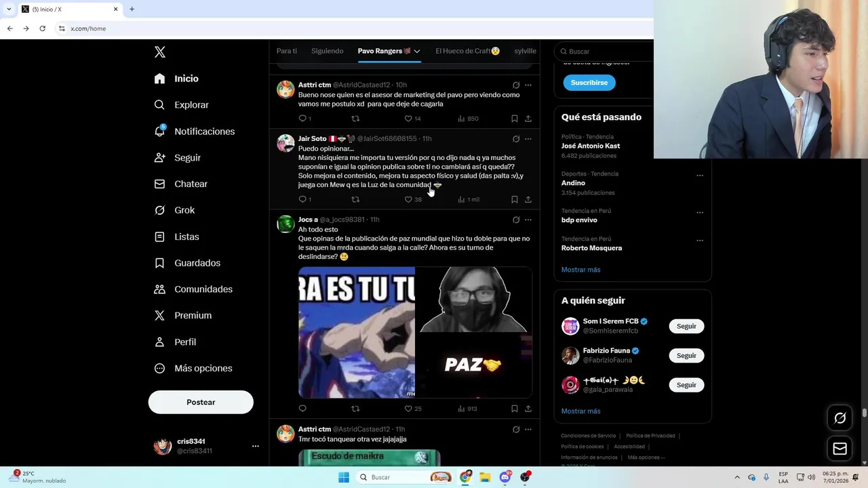Open floating messages envelope button

tap(840, 449)
